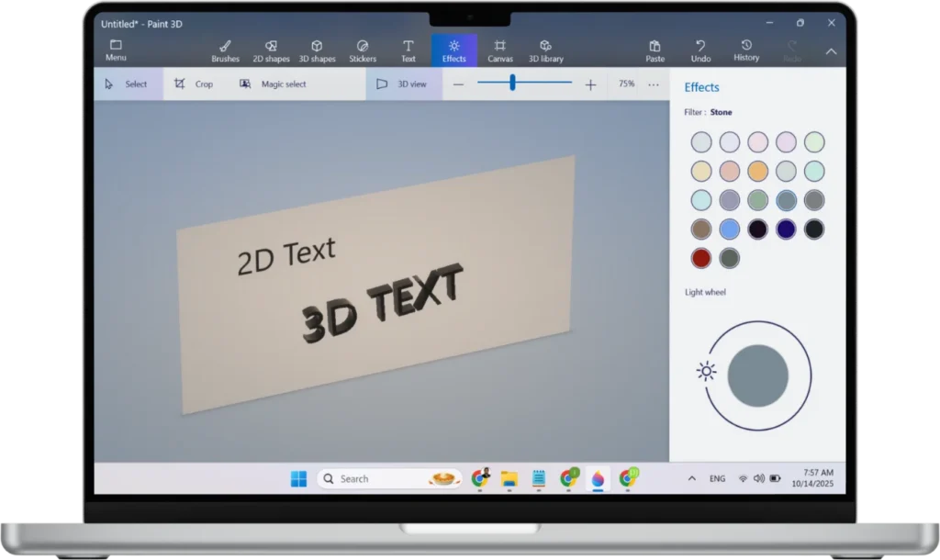Screen dimensions: 940x560
Task: Pick the red filter swatch
Action: 700,259
